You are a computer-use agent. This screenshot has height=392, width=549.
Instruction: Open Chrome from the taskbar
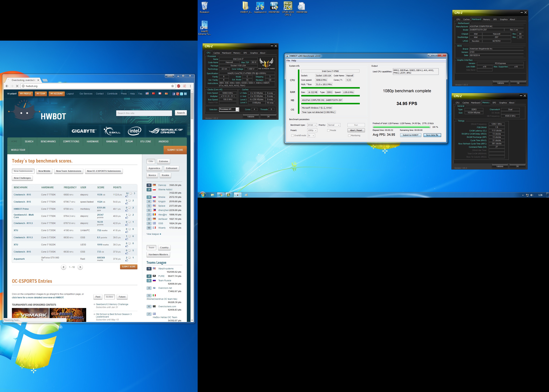pyautogui.click(x=221, y=195)
